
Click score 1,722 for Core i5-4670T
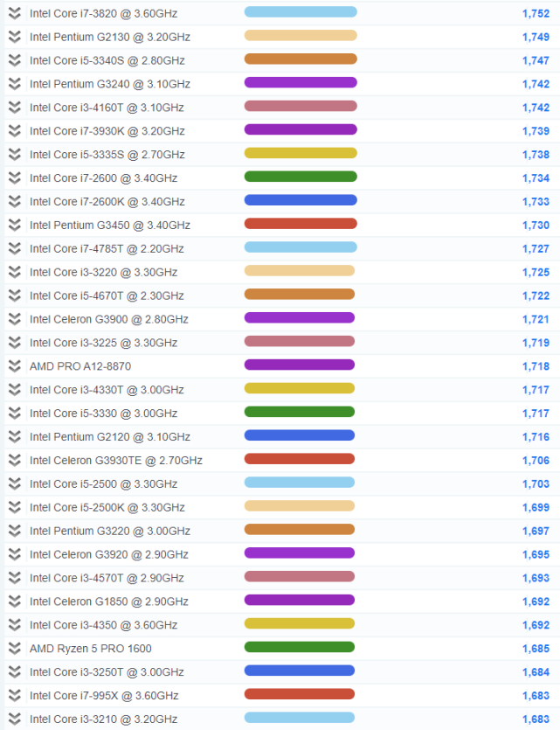point(536,295)
